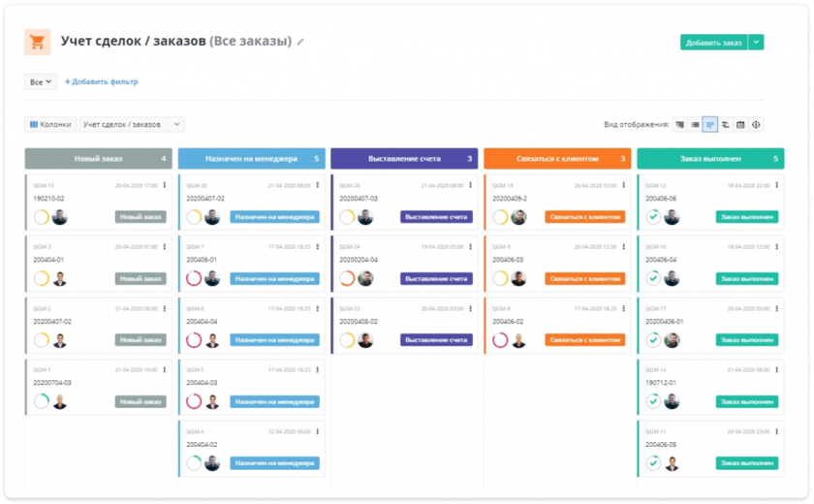The width and height of the screenshot is (814, 504).
Task: Click the 'Новый заказ' column header
Action: click(99, 158)
